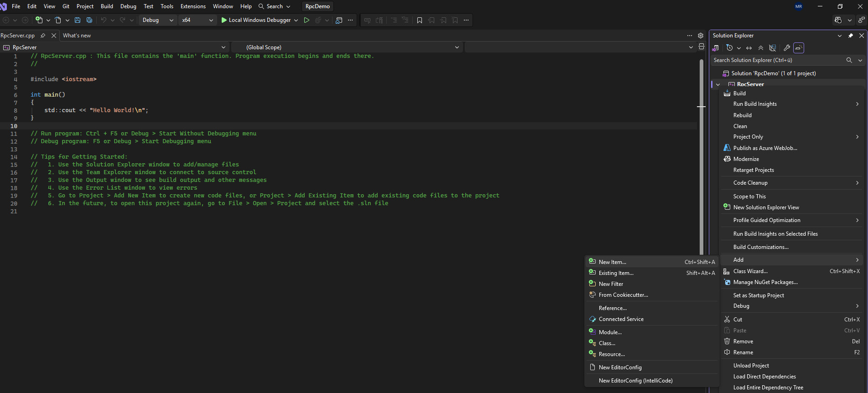This screenshot has width=868, height=393.
Task: Select Rebuild in the context menu
Action: point(792,115)
